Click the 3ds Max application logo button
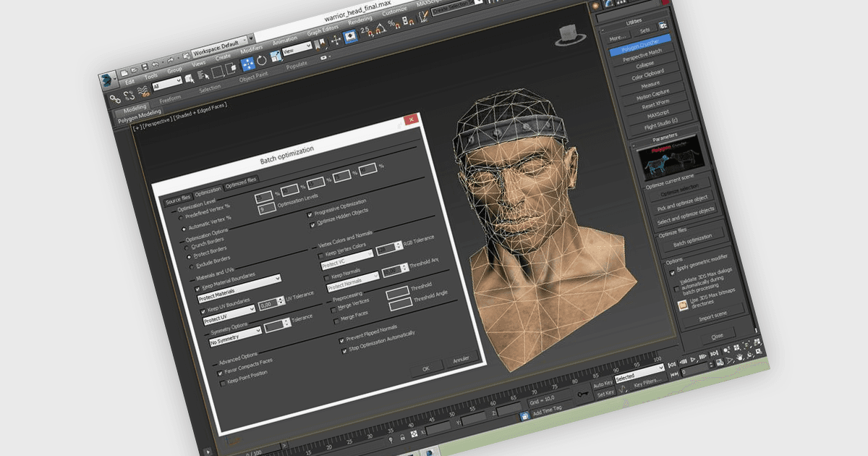This screenshot has height=456, width=868. pos(107,81)
